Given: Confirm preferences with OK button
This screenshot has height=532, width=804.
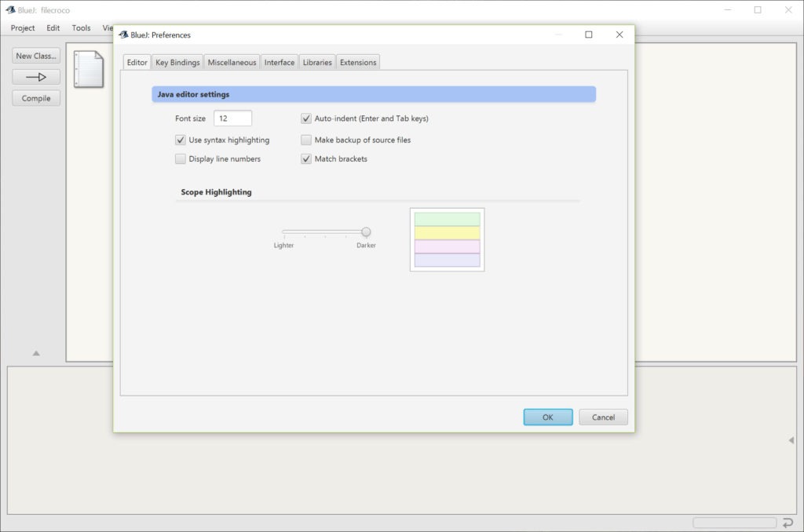Looking at the screenshot, I should point(547,417).
